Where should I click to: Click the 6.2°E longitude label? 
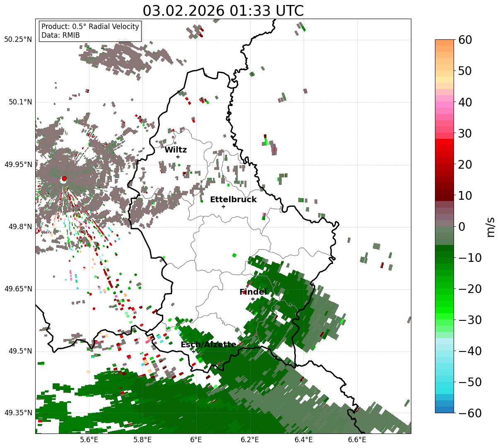click(x=250, y=440)
